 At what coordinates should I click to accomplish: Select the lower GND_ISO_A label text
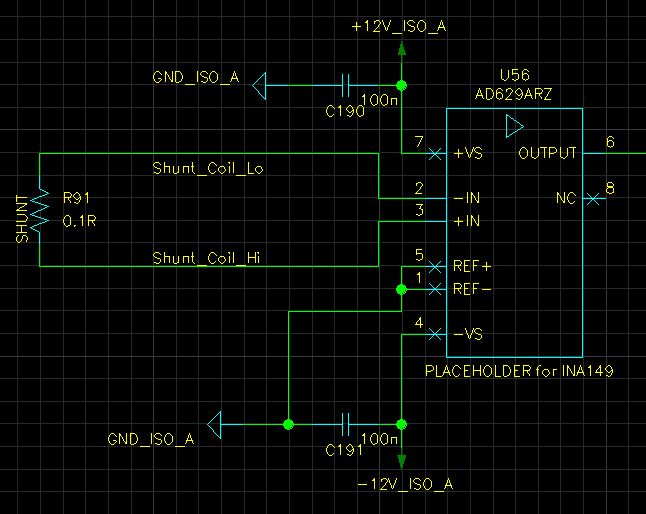[x=150, y=439]
